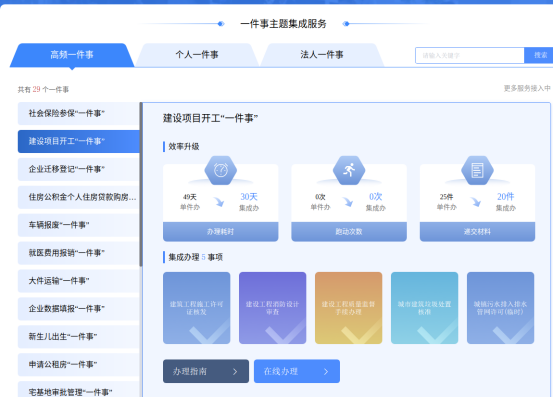Select 建设项目开工"一件事" in the list

(x=78, y=141)
